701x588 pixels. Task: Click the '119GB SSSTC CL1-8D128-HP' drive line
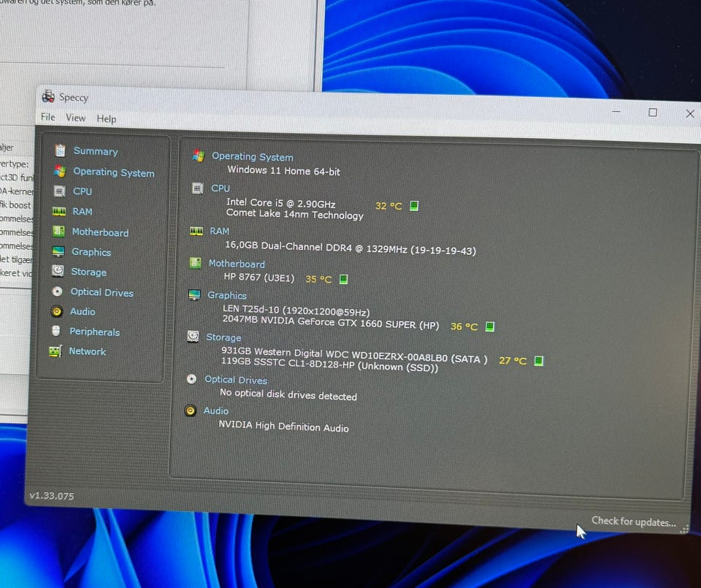point(329,364)
